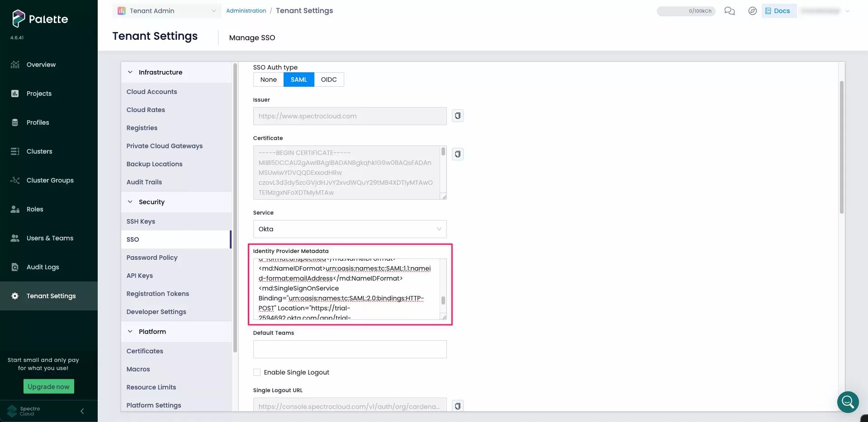Image resolution: width=868 pixels, height=422 pixels.
Task: Open Cluster Groups from the sidebar
Action: [x=49, y=180]
